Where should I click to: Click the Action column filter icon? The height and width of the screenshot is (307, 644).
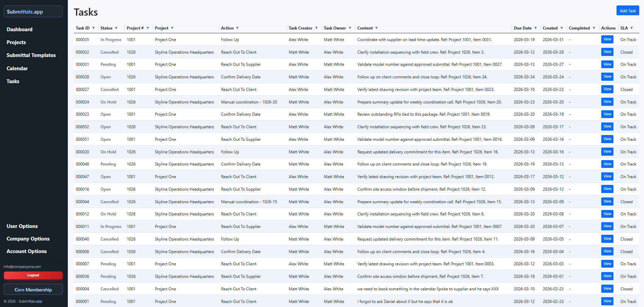[x=237, y=28]
